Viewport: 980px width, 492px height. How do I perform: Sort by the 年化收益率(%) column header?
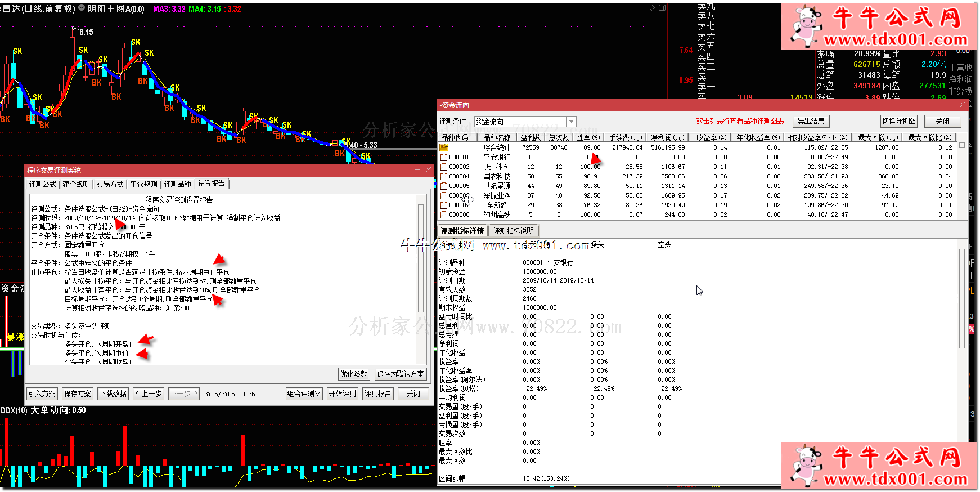point(758,137)
